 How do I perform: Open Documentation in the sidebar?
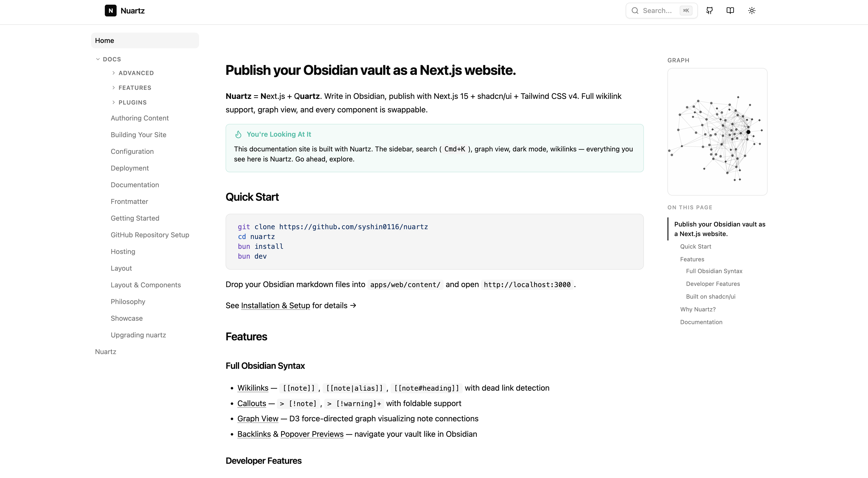coord(135,185)
